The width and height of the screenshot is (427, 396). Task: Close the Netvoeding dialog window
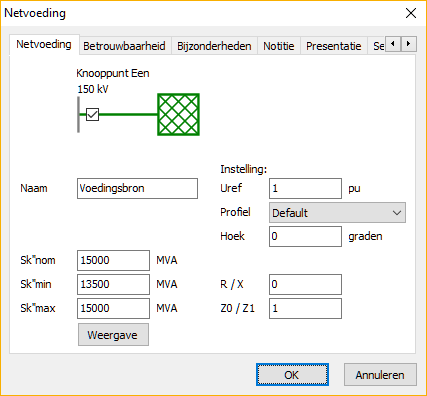(411, 13)
